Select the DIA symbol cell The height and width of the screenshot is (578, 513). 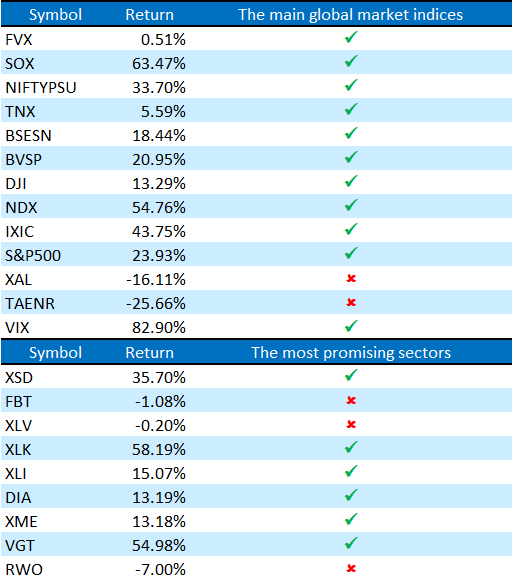click(x=55, y=497)
